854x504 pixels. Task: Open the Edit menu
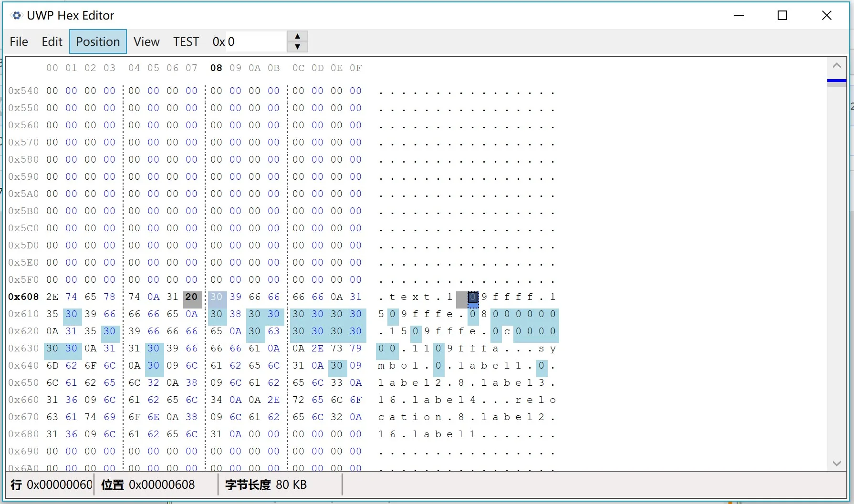[52, 41]
